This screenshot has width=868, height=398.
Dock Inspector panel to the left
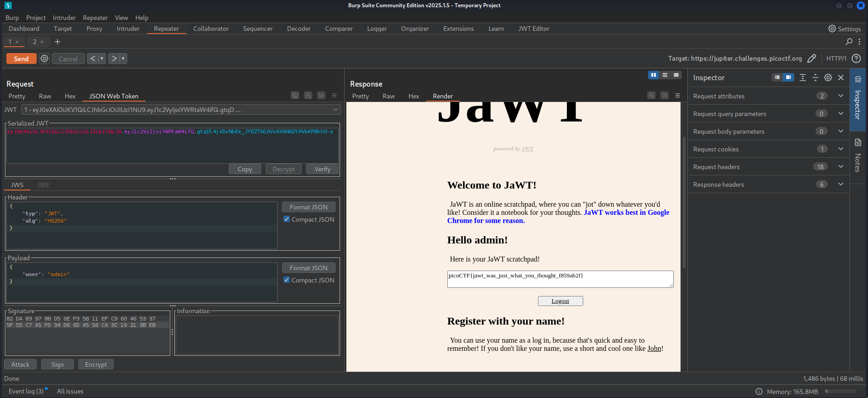(x=777, y=78)
